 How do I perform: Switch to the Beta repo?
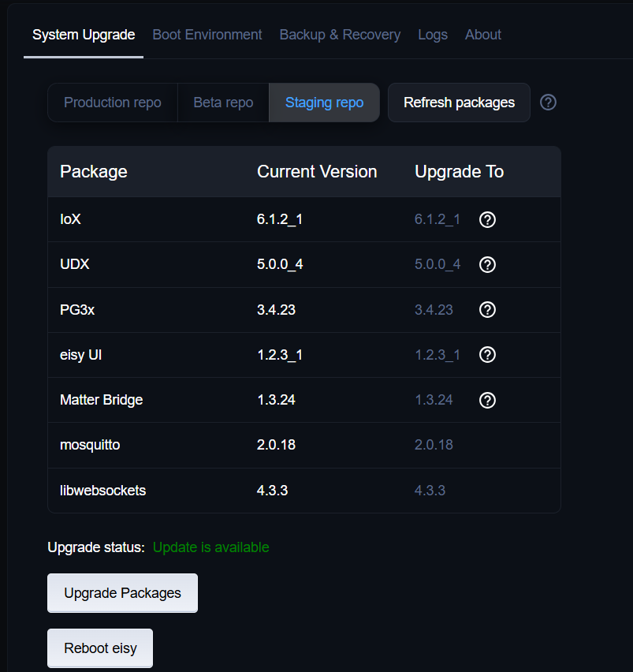(x=223, y=103)
